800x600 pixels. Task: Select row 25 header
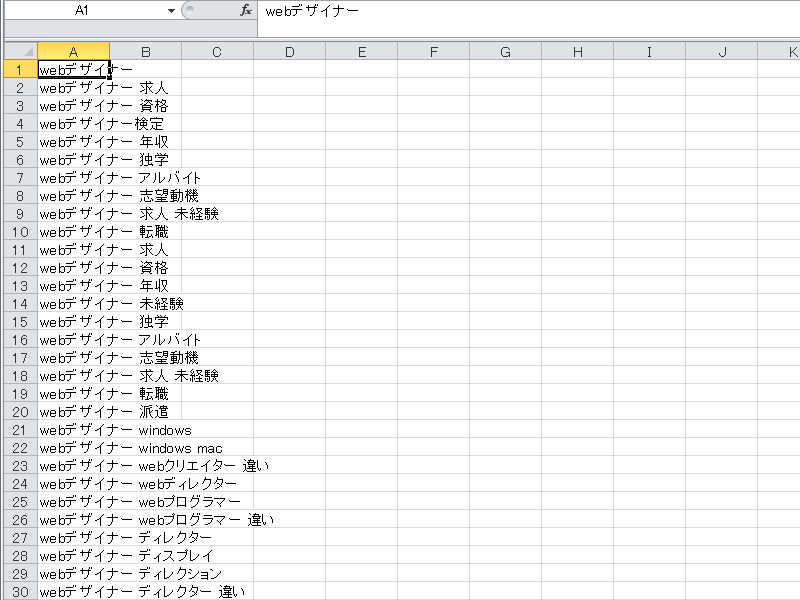pos(20,502)
